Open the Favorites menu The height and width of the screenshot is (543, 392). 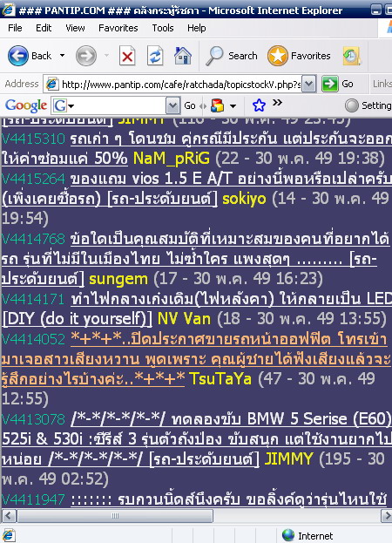[118, 28]
